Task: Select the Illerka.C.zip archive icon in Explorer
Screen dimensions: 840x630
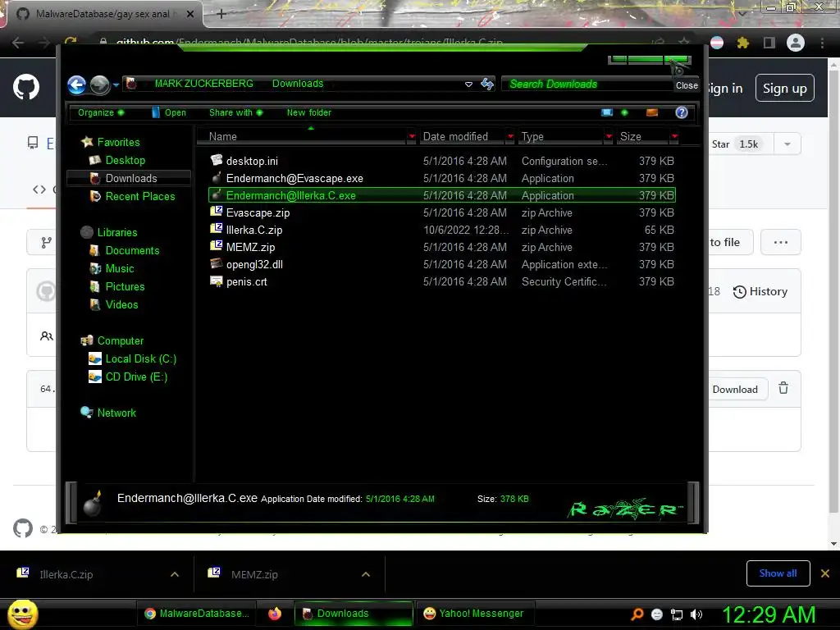Action: point(217,230)
